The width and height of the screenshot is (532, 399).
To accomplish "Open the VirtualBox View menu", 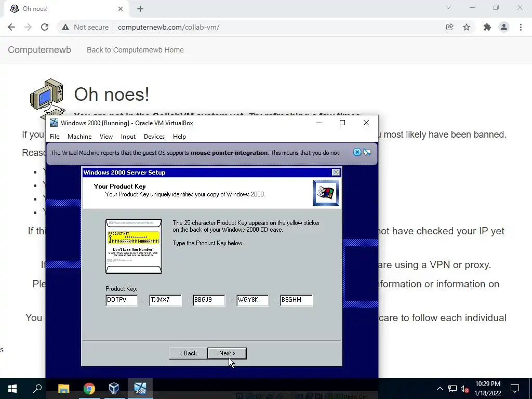I will (x=106, y=137).
